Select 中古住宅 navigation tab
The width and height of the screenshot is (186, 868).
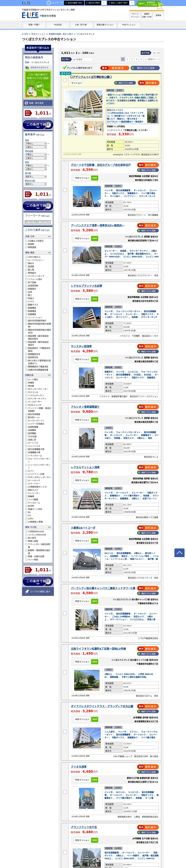pos(58,25)
